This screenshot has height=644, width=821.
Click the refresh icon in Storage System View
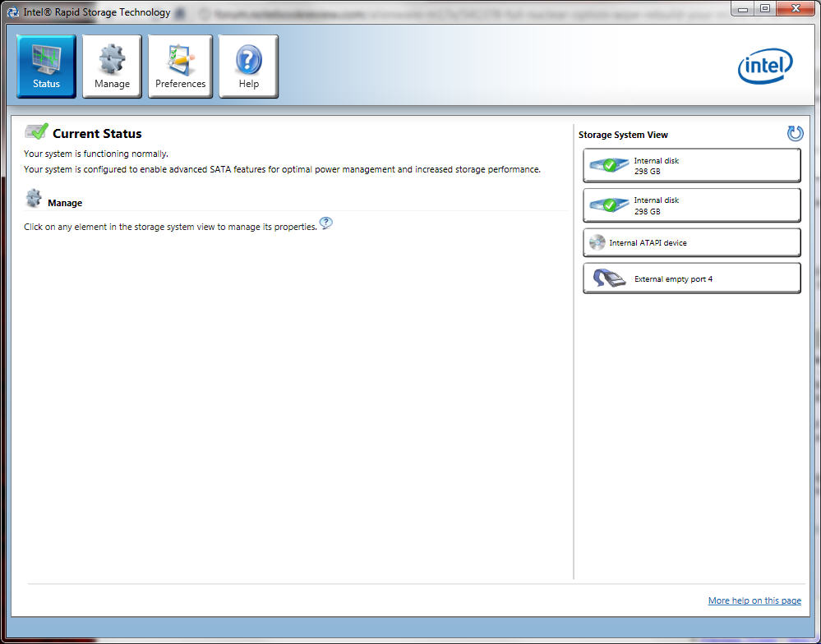click(795, 133)
